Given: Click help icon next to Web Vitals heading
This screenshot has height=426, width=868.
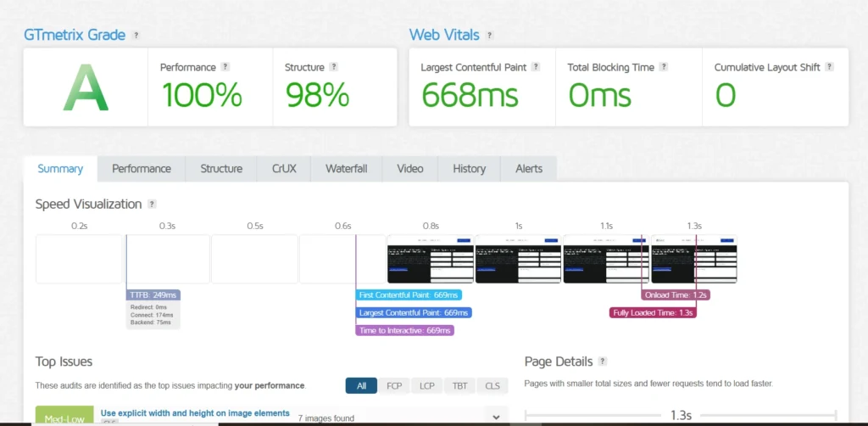Looking at the screenshot, I should coord(490,36).
